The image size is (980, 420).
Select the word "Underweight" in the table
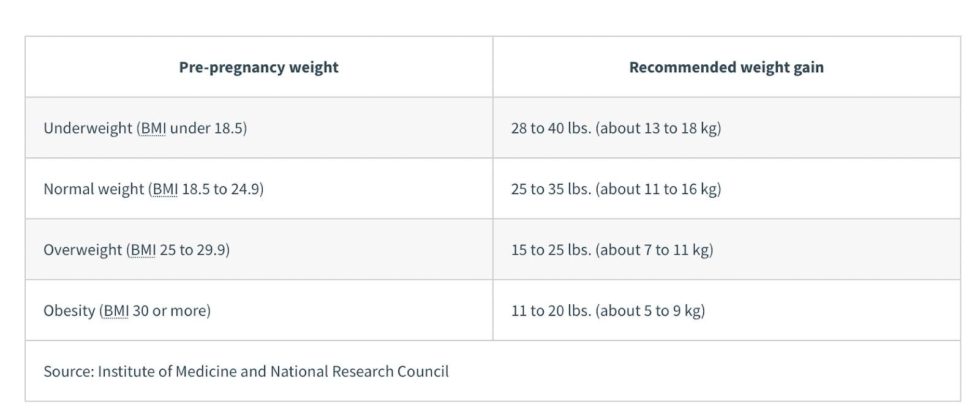coord(88,128)
